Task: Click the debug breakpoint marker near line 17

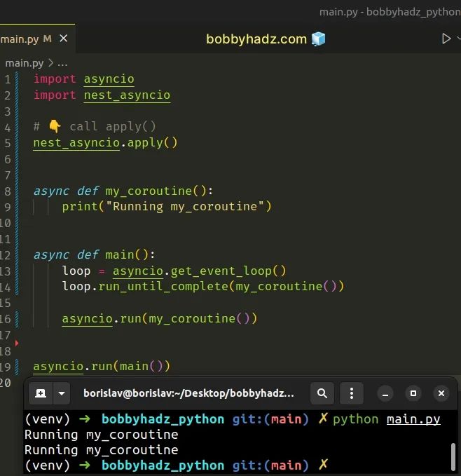Action: 17,343
